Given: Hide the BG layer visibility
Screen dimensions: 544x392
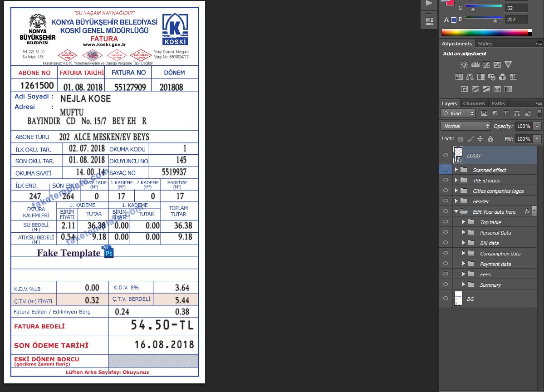Looking at the screenshot, I should pos(445,299).
